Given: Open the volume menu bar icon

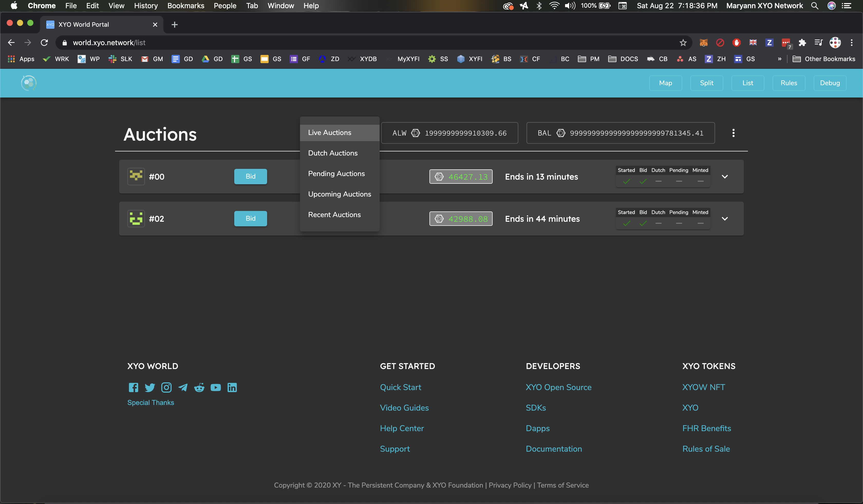Looking at the screenshot, I should (x=570, y=6).
